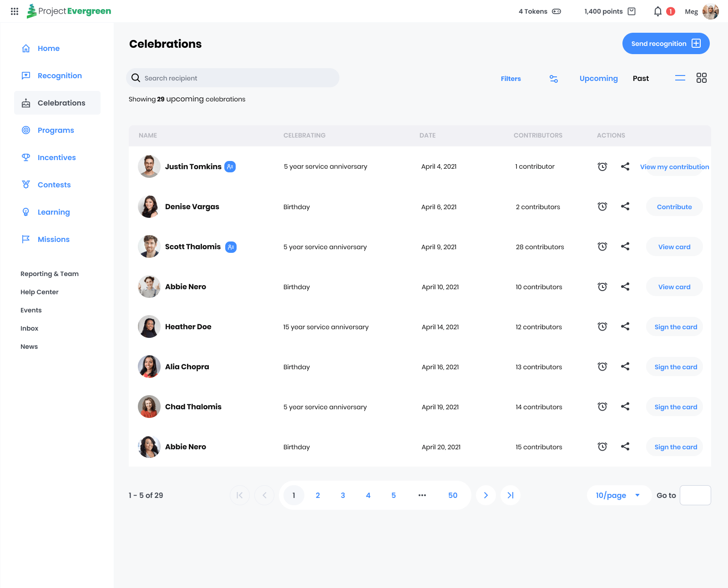728x588 pixels.
Task: Switch to list view layout
Action: tap(680, 78)
